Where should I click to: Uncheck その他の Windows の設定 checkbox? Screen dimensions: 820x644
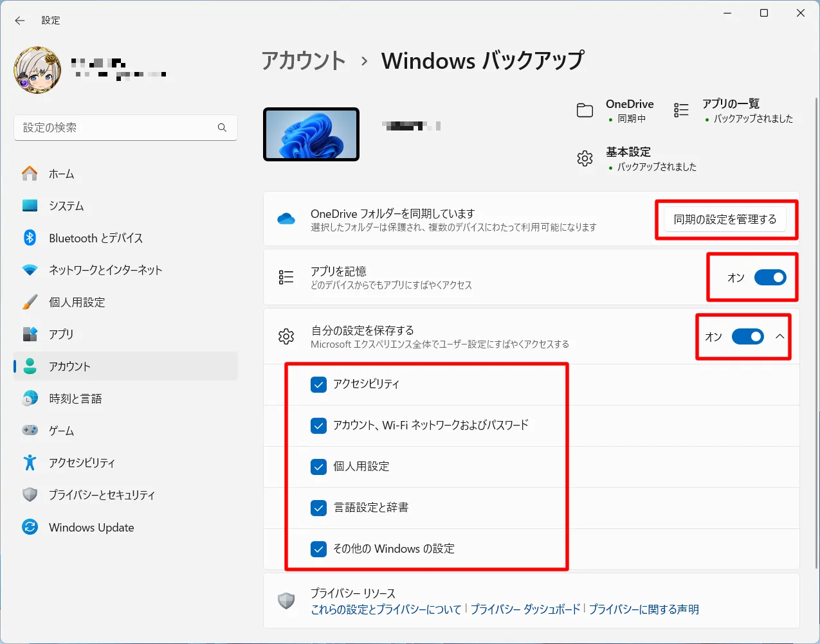tap(318, 549)
